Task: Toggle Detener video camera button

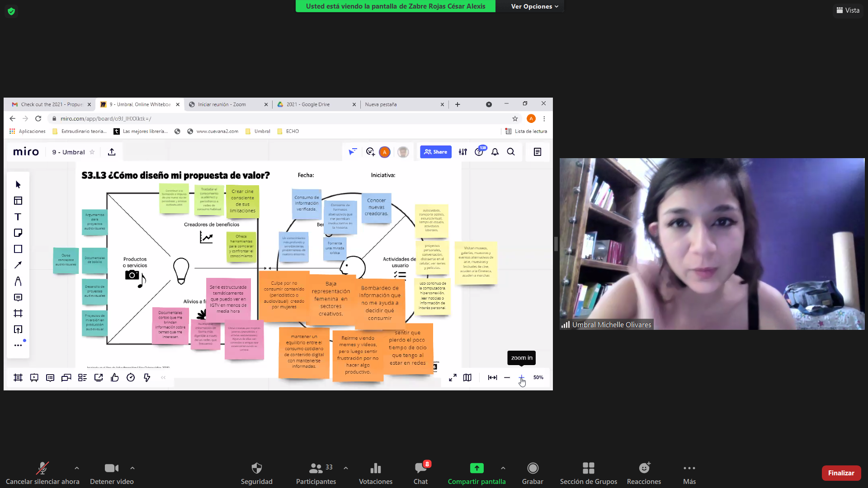Action: 112,473
